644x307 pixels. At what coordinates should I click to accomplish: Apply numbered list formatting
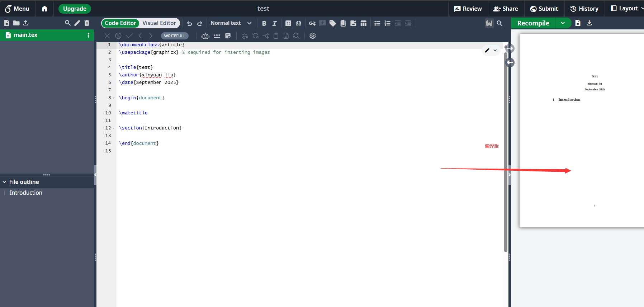[x=388, y=23]
